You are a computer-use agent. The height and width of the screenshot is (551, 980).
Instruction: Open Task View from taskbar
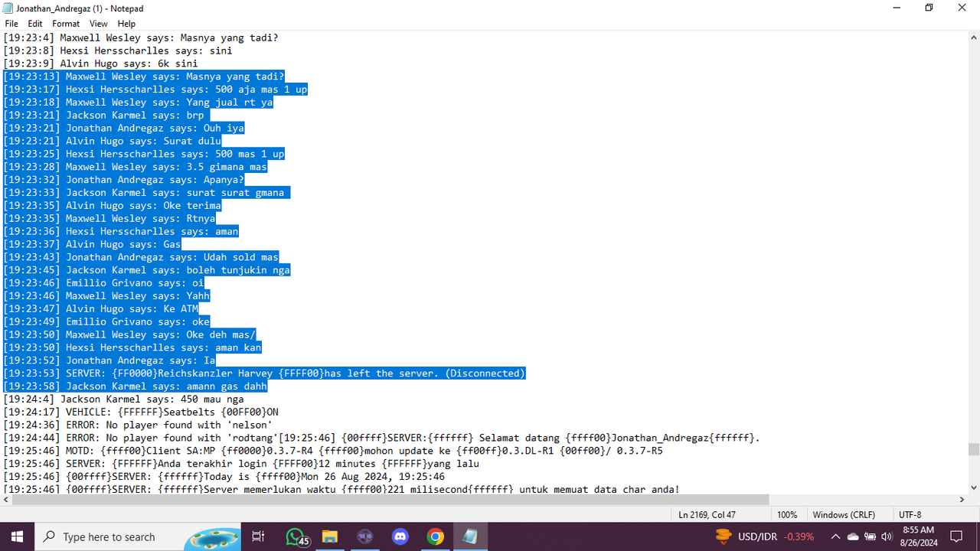pos(258,536)
